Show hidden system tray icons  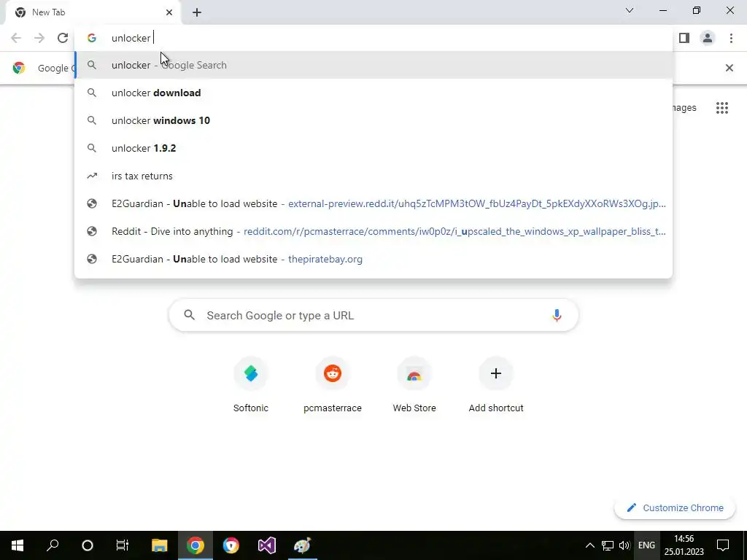tap(589, 545)
